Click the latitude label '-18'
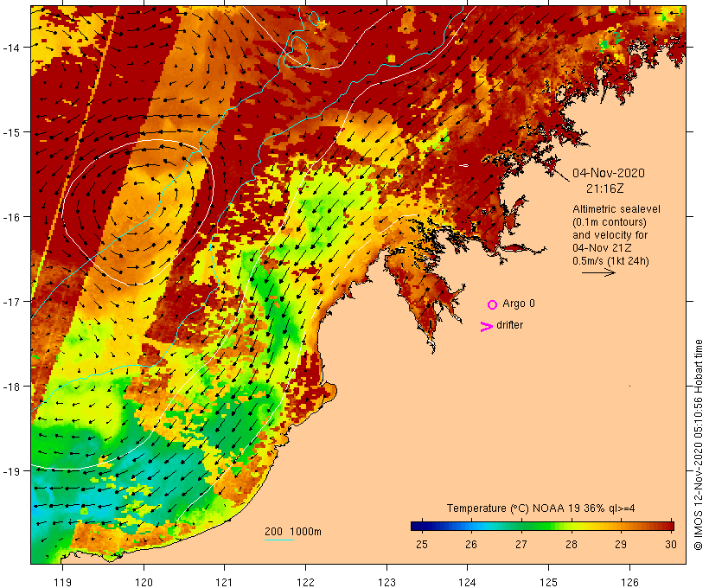Image resolution: width=709 pixels, height=588 pixels. [11, 387]
